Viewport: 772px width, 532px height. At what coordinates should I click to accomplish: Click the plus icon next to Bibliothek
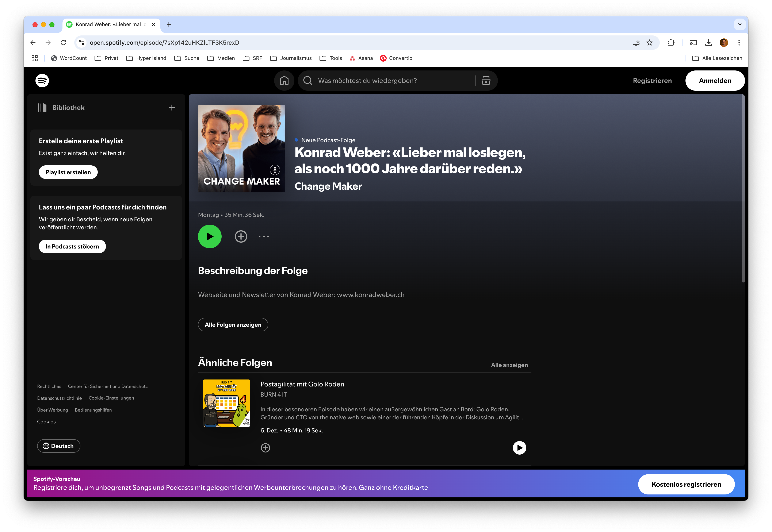[x=172, y=108]
